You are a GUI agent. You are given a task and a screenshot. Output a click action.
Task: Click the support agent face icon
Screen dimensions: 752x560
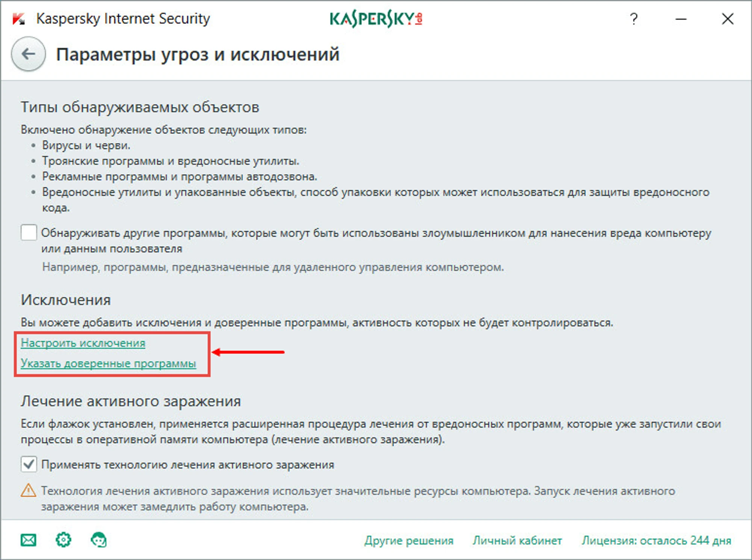pyautogui.click(x=99, y=540)
